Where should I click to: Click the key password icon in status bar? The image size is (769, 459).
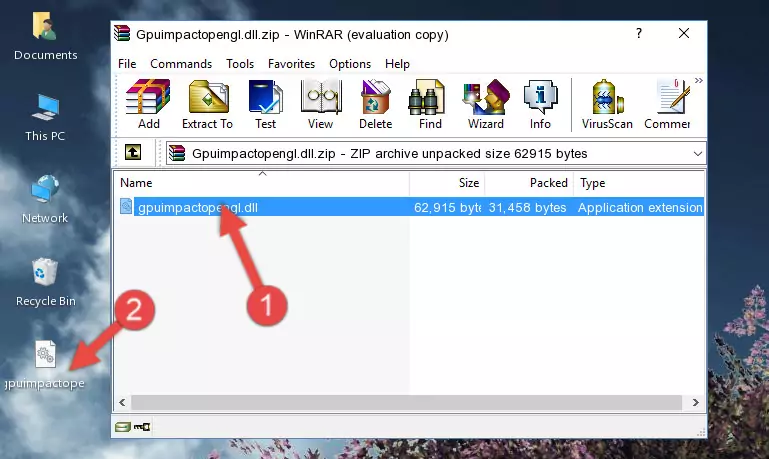click(x=142, y=427)
